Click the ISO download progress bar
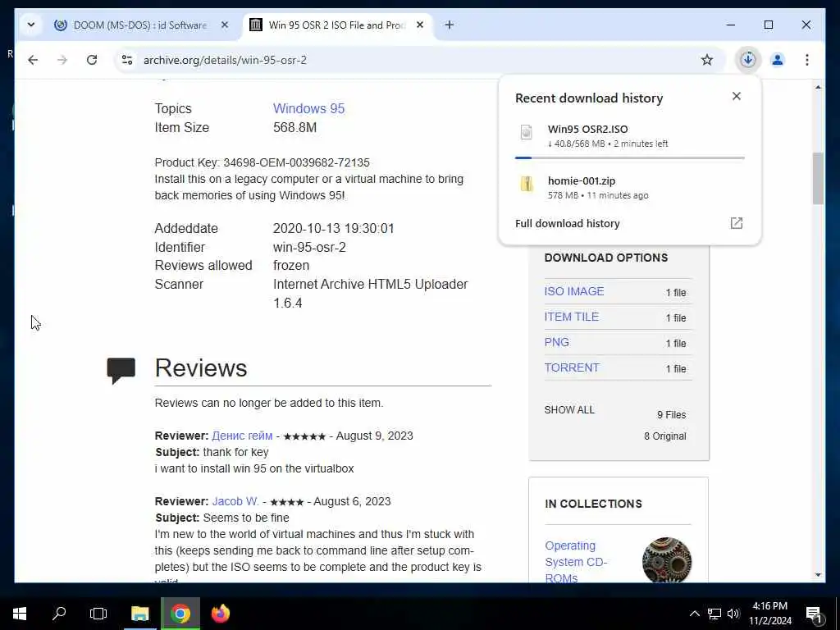This screenshot has height=630, width=840. (629, 158)
